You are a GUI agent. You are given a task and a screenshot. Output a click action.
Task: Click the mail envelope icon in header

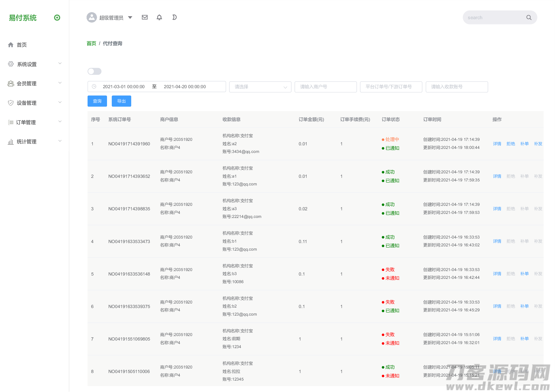[145, 17]
